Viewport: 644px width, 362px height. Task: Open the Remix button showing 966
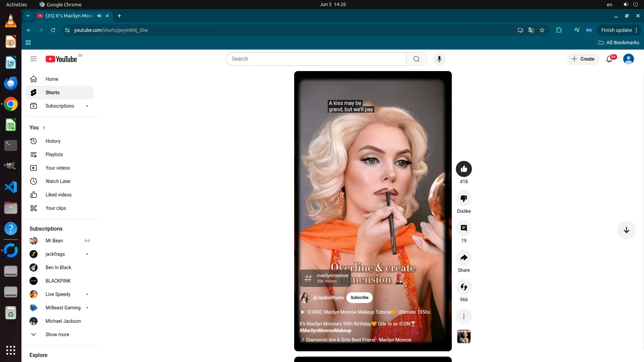[x=464, y=287]
